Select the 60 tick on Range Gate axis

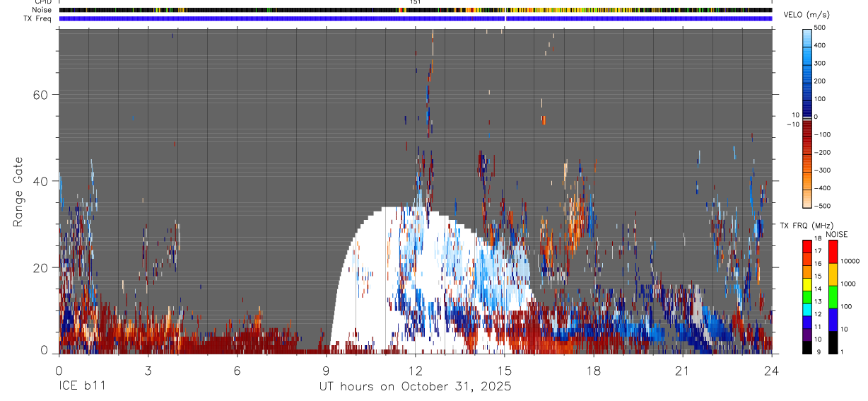[41, 95]
